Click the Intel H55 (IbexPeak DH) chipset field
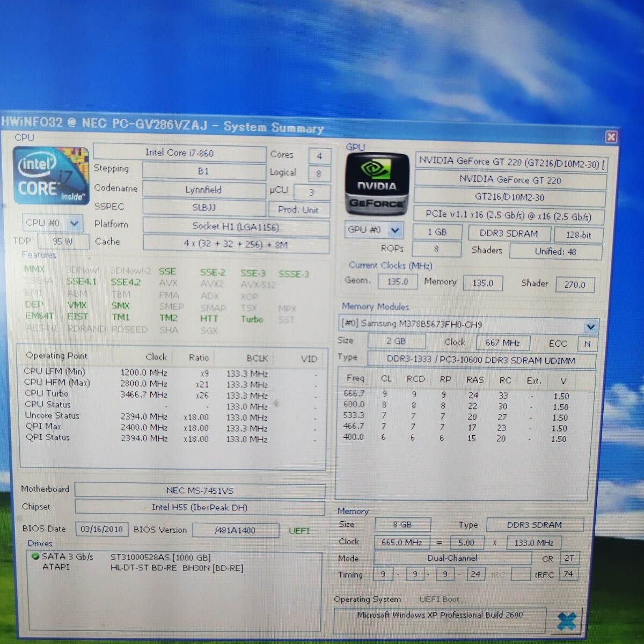The image size is (644, 644). pos(200,507)
